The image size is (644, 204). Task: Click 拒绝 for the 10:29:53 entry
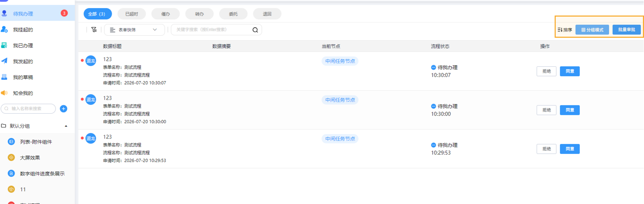point(546,149)
